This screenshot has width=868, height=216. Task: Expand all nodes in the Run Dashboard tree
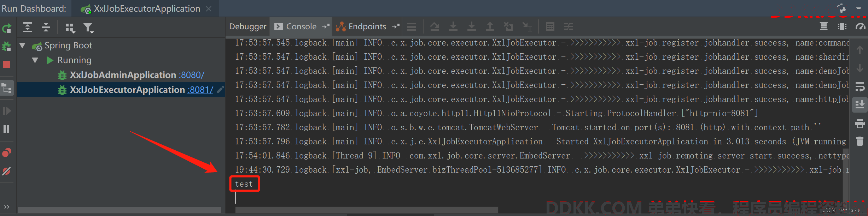tap(28, 27)
